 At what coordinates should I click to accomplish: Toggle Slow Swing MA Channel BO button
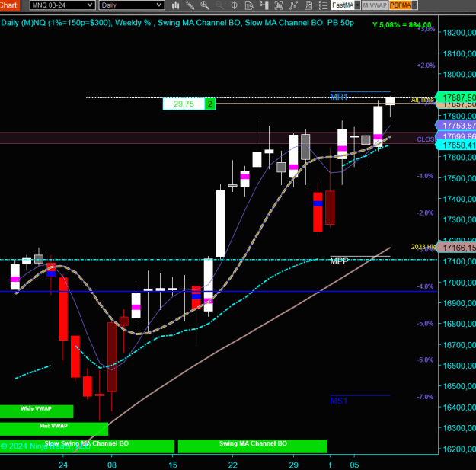point(87,446)
